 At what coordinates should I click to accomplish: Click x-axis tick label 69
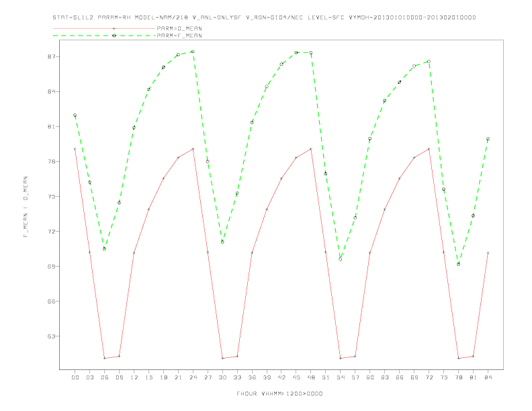(414, 377)
